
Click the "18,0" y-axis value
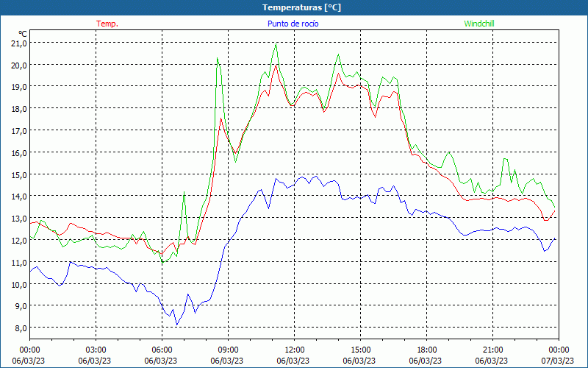pyautogui.click(x=18, y=108)
